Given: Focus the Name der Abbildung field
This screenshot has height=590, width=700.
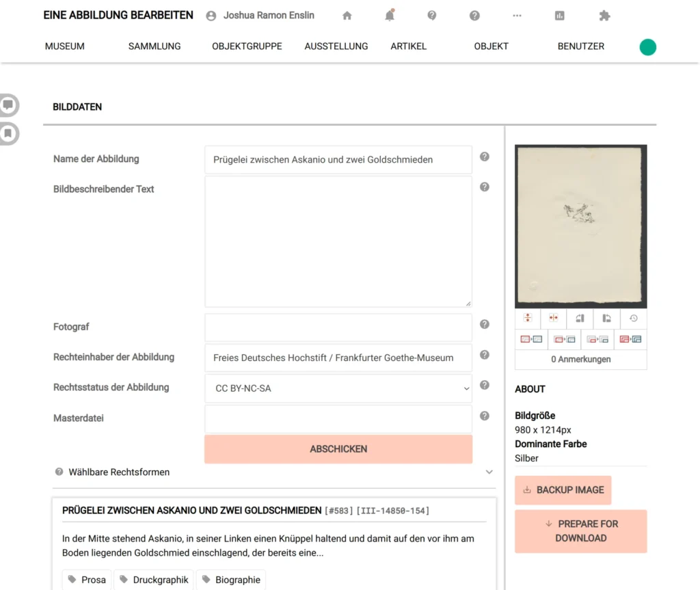Looking at the screenshot, I should (338, 159).
